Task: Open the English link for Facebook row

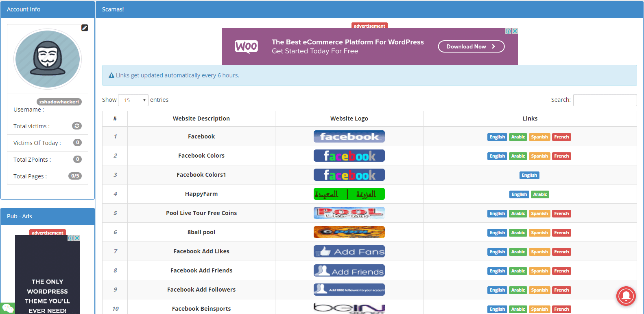Action: [497, 137]
